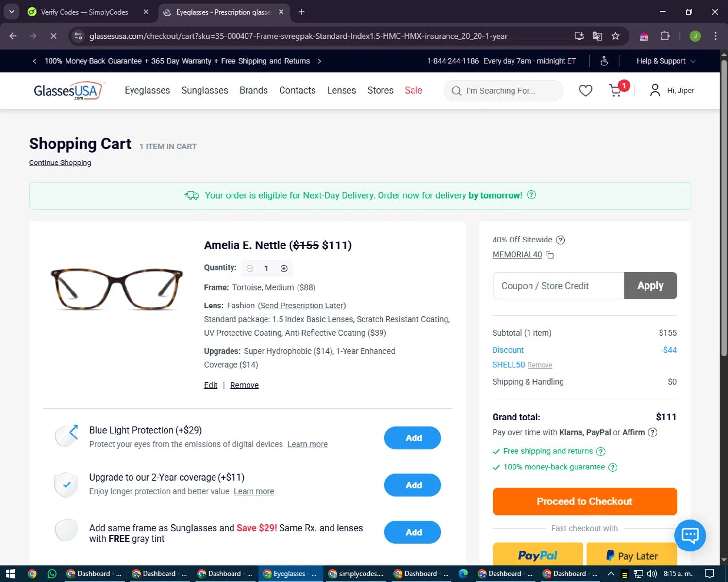Open money-back guarantee info icon
Screen dimensions: 728x582
[x=613, y=468]
